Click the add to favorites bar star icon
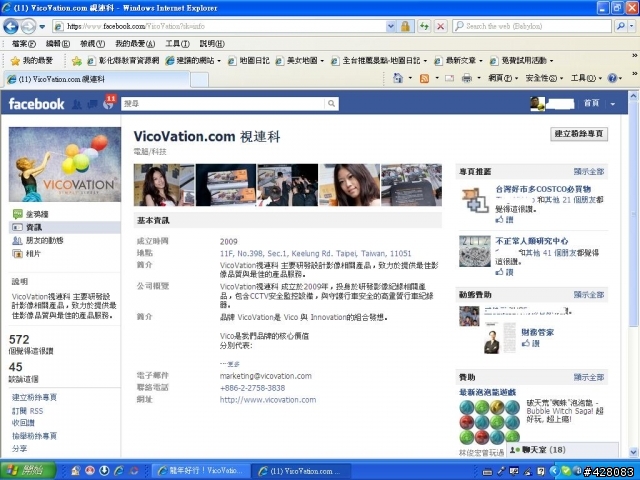 76,61
